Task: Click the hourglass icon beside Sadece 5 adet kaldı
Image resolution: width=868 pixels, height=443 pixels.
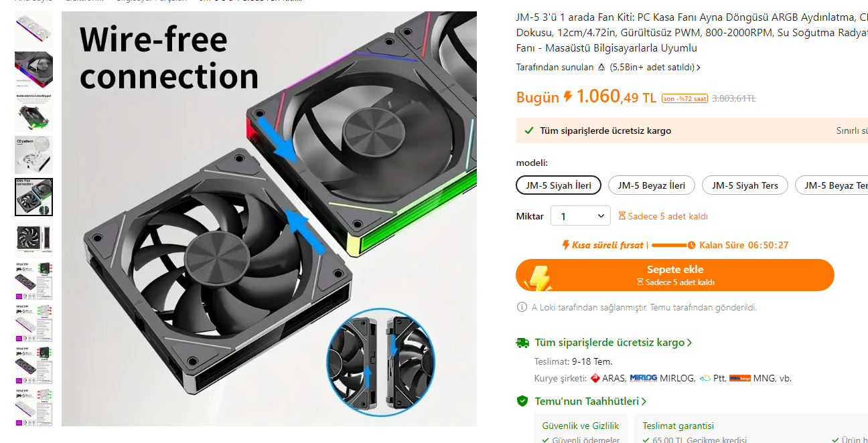Action: pyautogui.click(x=622, y=216)
